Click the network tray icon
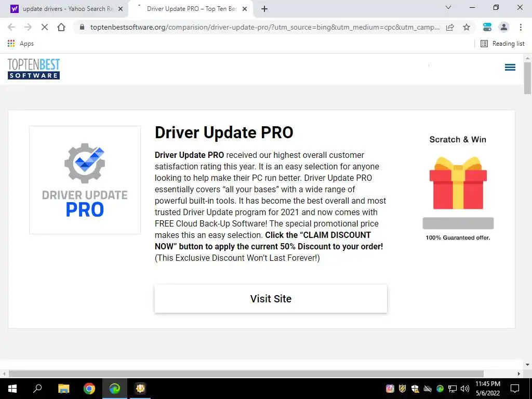The height and width of the screenshot is (399, 532). point(453,389)
